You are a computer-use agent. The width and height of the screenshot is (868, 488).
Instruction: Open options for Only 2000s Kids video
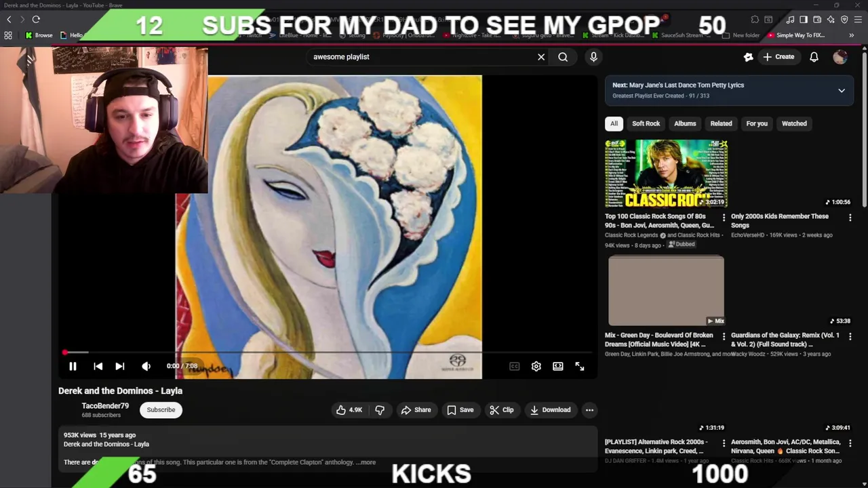[850, 218]
